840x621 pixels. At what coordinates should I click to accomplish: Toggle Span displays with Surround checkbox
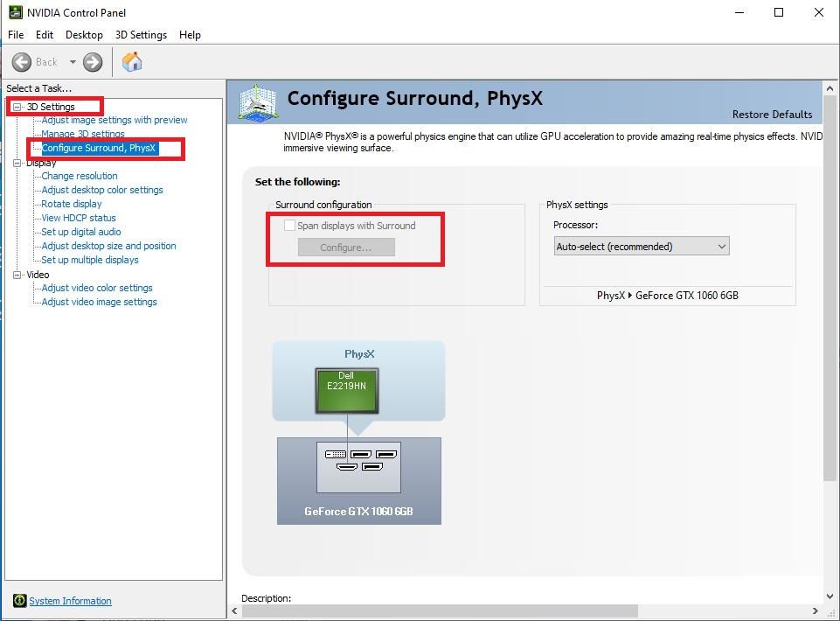tap(289, 226)
